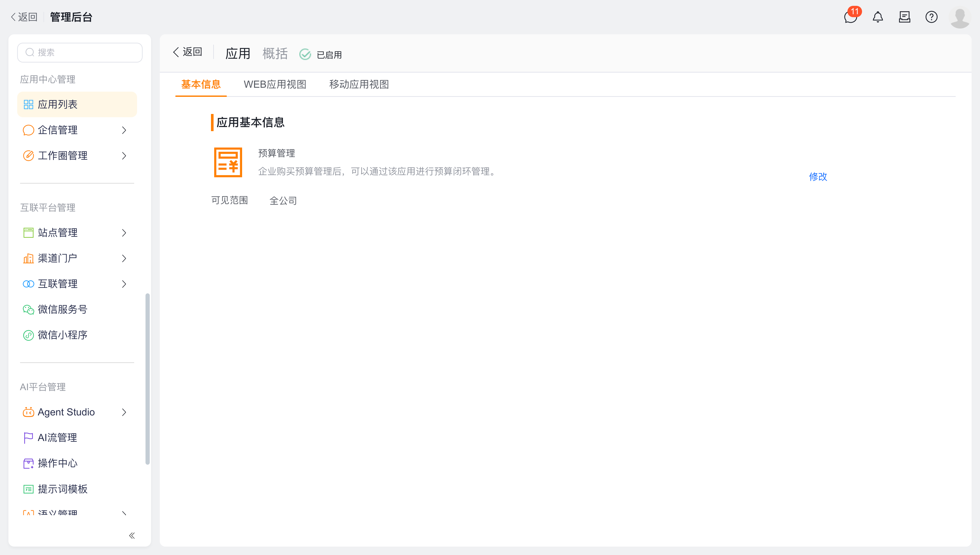Click the 微信服务号 WeChat icon
This screenshot has width=980, height=555.
[28, 309]
